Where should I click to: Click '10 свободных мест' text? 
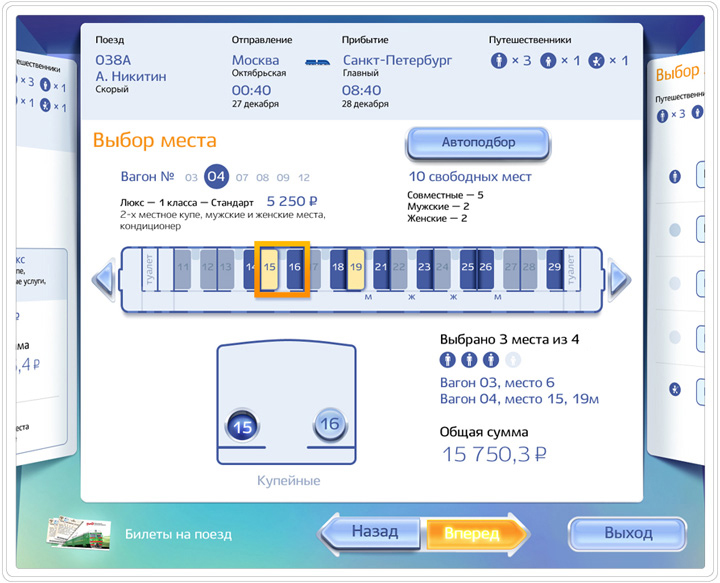click(x=470, y=177)
